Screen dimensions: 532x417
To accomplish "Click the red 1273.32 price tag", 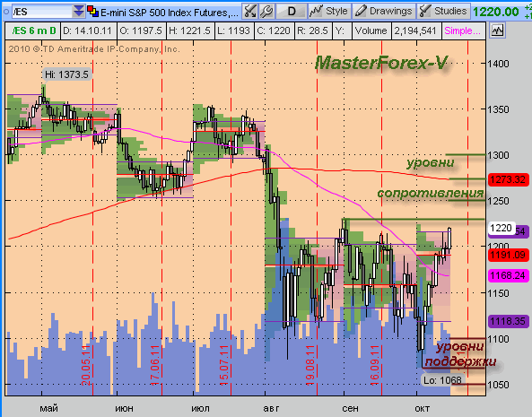I will [x=509, y=179].
